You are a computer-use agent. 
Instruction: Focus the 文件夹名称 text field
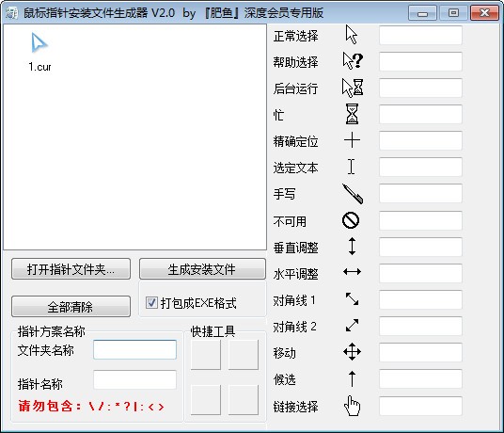(x=134, y=349)
